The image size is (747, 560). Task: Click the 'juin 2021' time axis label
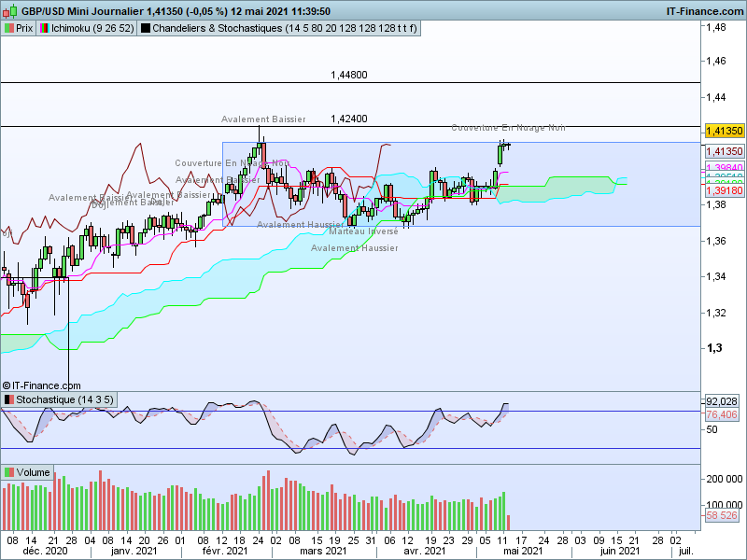620,551
